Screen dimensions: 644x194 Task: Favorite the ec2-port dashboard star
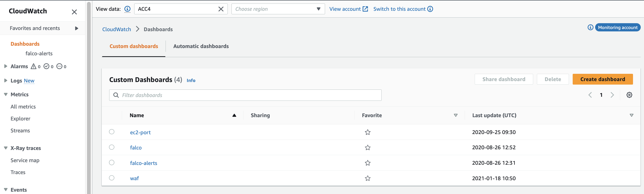(368, 132)
